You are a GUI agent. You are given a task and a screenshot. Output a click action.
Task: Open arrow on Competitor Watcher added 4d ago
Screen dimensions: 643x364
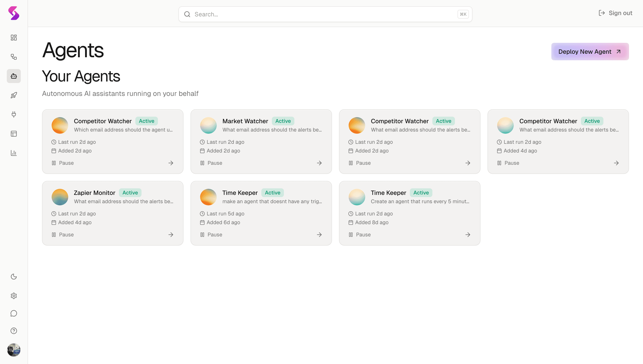[x=616, y=163]
